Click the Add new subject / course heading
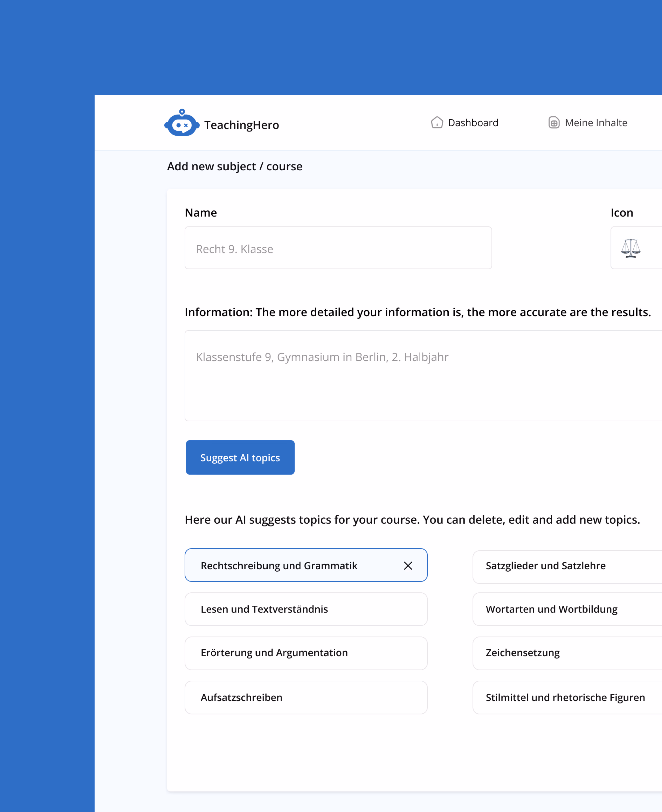662x812 pixels. click(235, 166)
